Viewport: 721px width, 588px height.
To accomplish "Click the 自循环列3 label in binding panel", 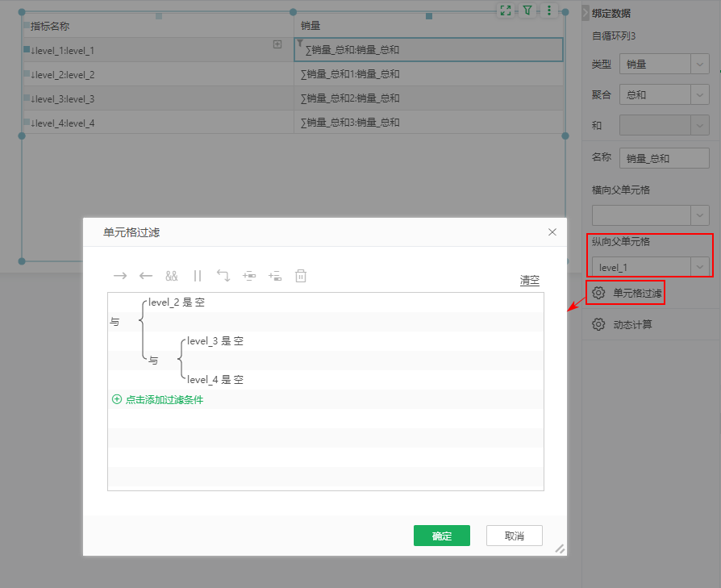I will point(614,35).
